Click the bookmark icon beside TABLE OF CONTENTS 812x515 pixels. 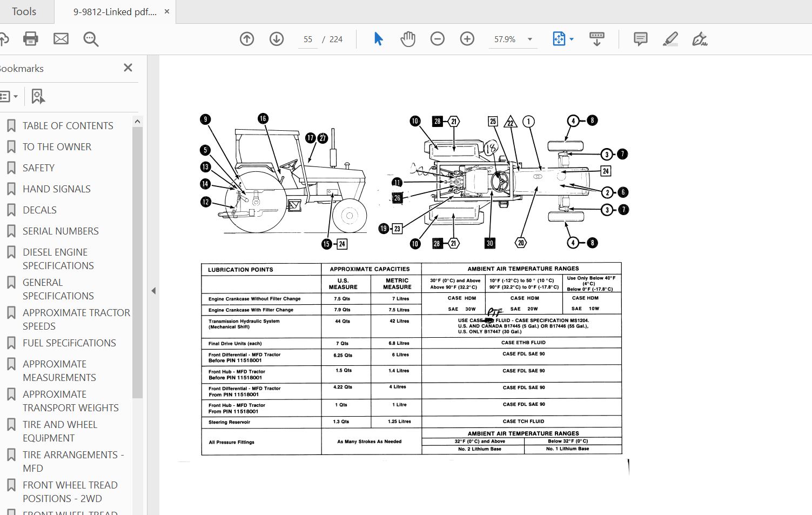coord(11,125)
